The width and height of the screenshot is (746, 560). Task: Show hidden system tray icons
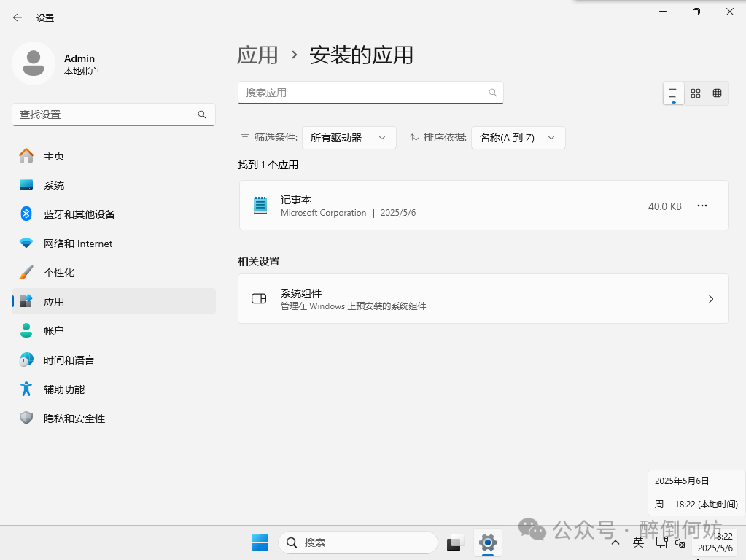(x=615, y=542)
